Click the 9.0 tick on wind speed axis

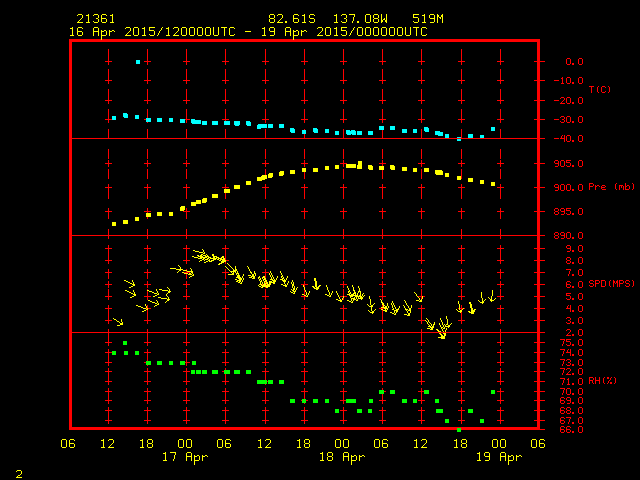574,249
